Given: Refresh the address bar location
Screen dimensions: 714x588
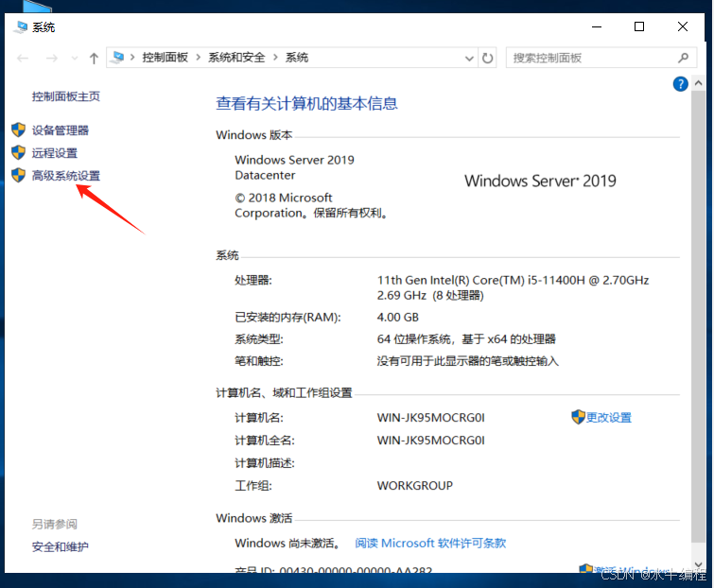Looking at the screenshot, I should point(487,58).
